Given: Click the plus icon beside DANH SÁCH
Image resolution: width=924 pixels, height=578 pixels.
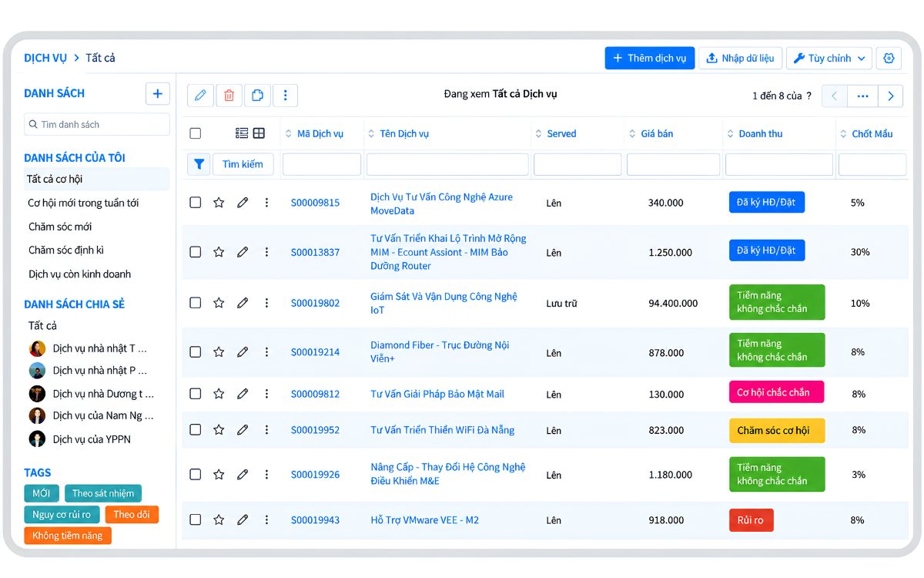Looking at the screenshot, I should tap(157, 94).
